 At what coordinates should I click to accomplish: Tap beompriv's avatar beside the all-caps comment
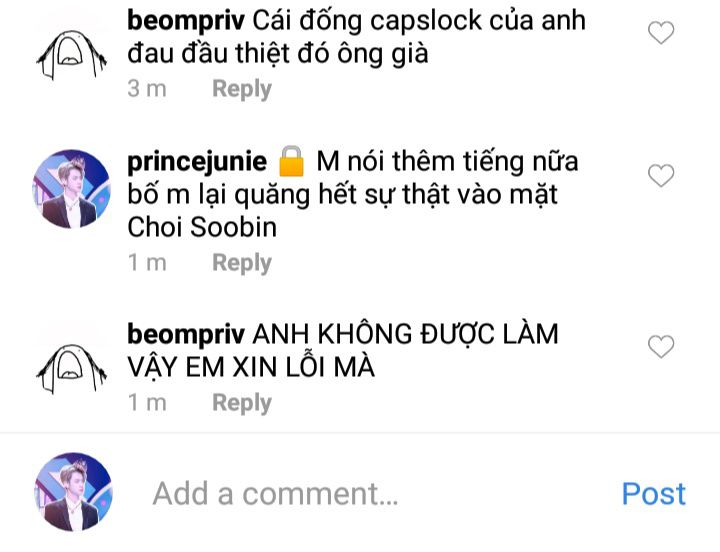coord(72,369)
